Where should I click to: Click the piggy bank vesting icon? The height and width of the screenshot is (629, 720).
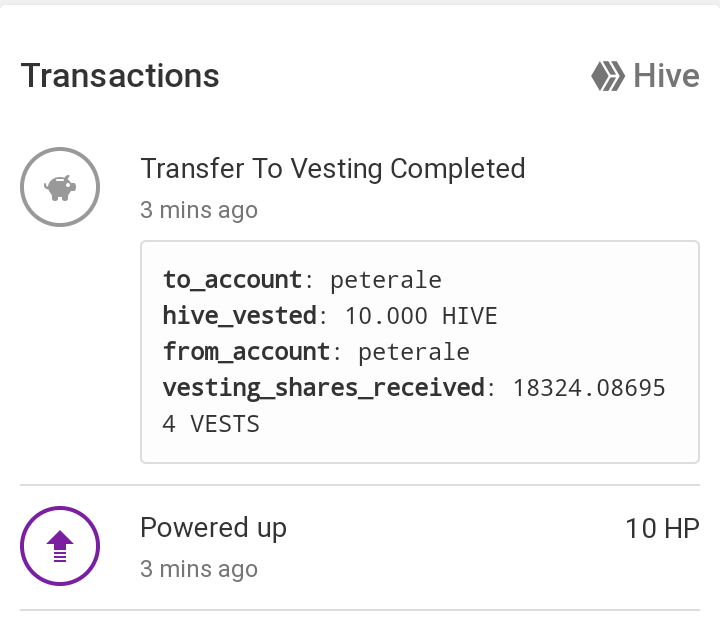(60, 187)
